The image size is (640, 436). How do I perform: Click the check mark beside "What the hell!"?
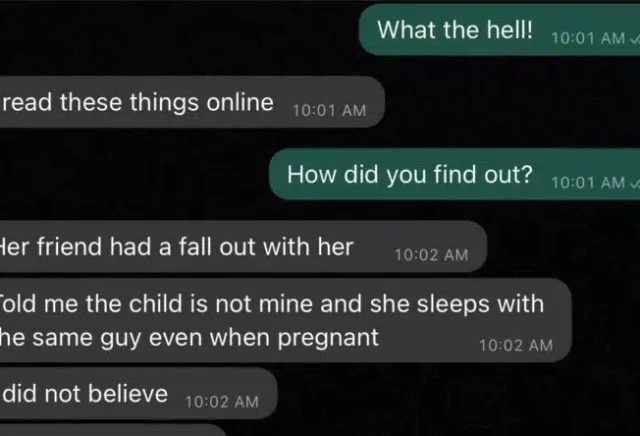point(635,39)
